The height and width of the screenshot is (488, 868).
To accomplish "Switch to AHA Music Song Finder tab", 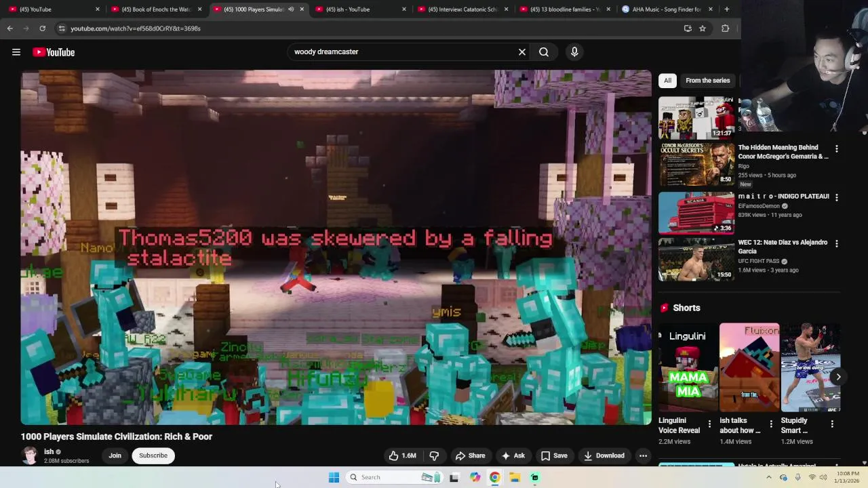I will (668, 9).
